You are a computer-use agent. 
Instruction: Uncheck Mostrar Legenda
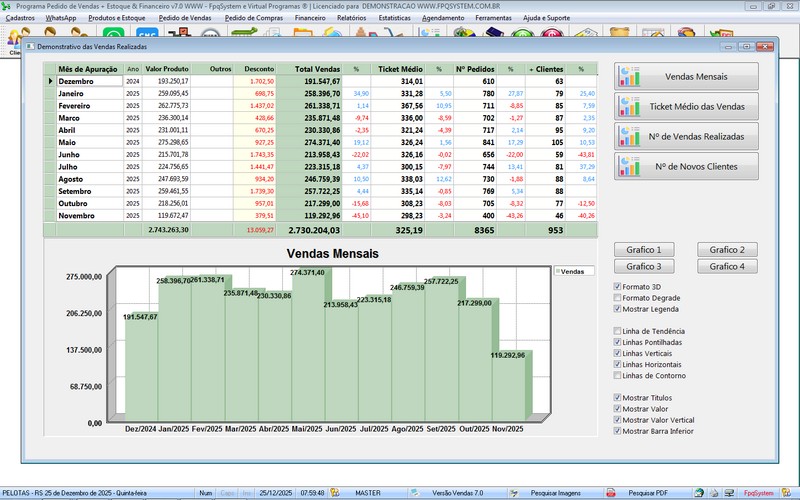click(616, 309)
